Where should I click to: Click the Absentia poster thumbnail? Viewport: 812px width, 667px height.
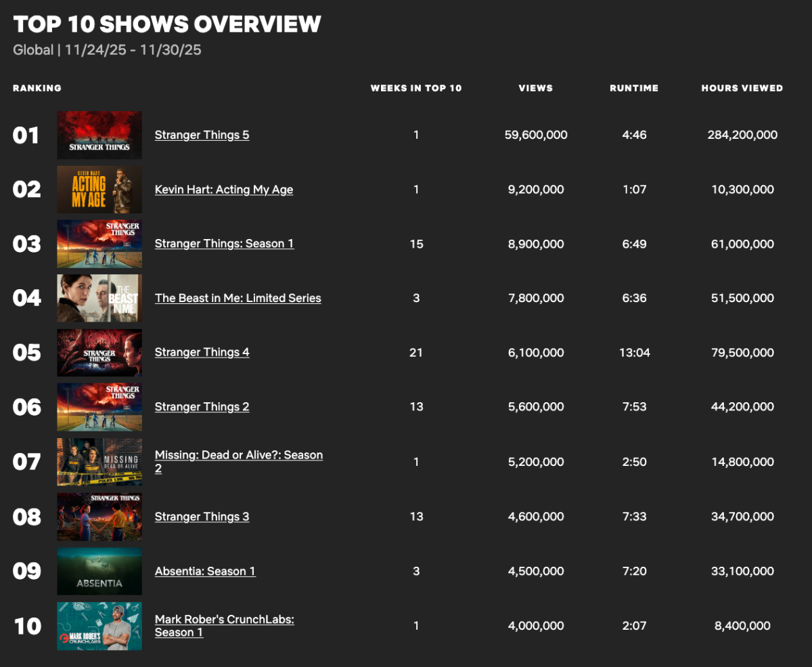click(99, 572)
